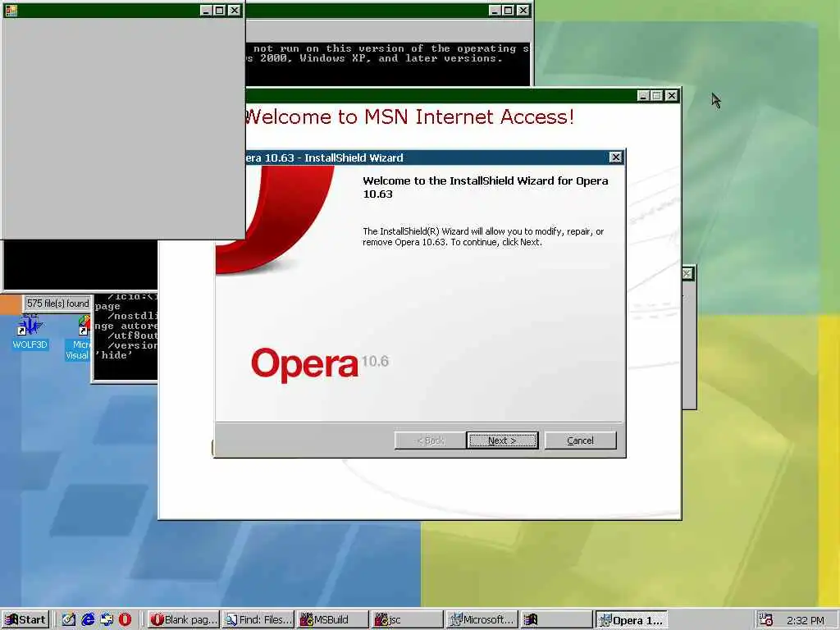The width and height of the screenshot is (840, 630).
Task: Switch to MSBuild taskbar button
Action: coord(332,619)
